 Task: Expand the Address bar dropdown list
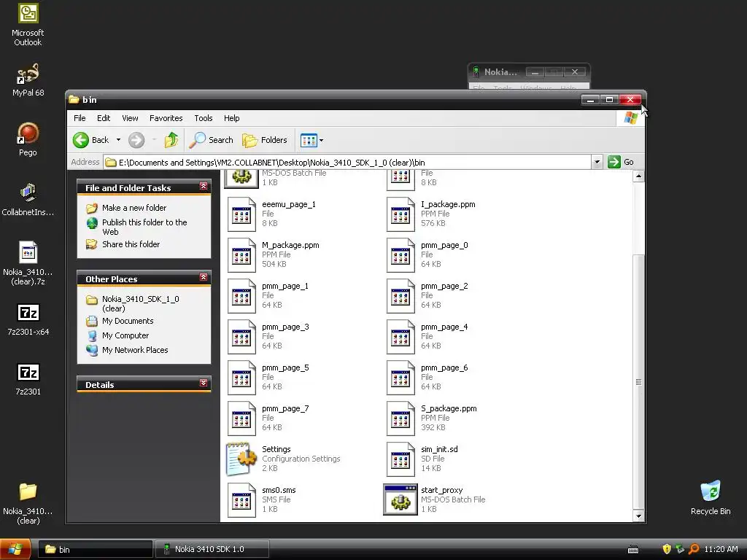pyautogui.click(x=597, y=162)
